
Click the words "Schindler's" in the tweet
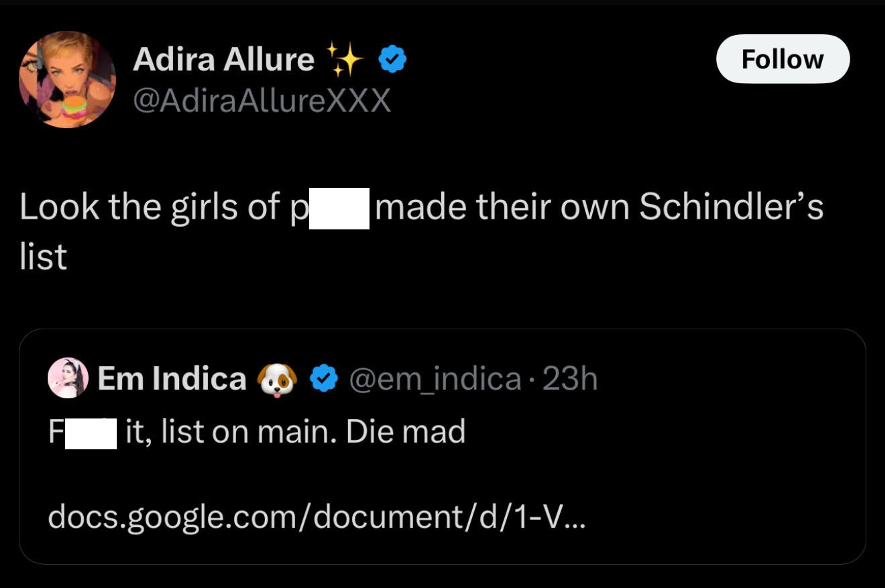[731, 207]
